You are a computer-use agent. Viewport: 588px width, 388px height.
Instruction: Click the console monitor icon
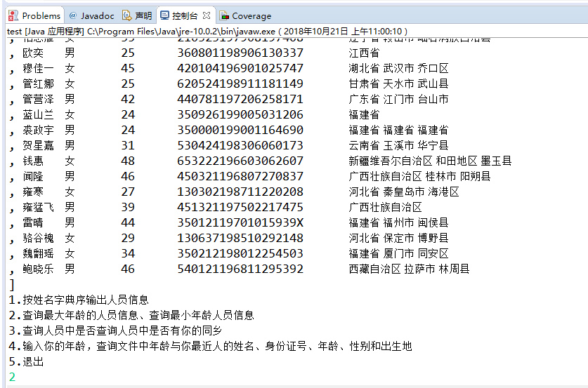tap(164, 15)
